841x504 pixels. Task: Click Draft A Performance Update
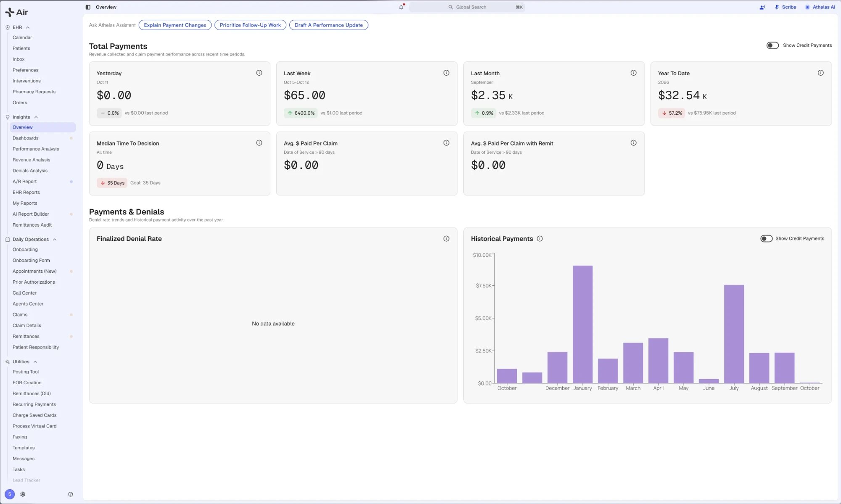tap(329, 25)
